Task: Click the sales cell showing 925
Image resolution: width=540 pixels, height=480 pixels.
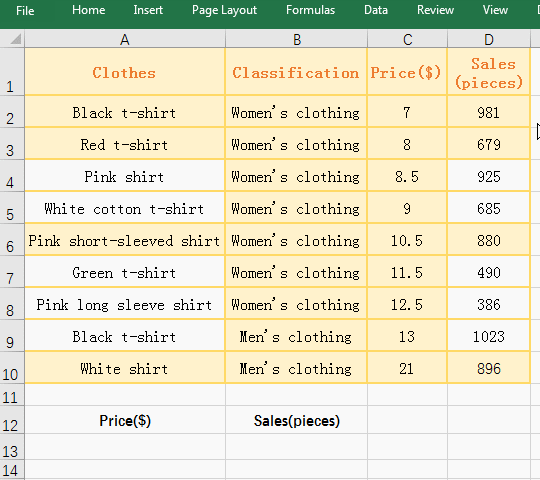Action: pyautogui.click(x=489, y=176)
